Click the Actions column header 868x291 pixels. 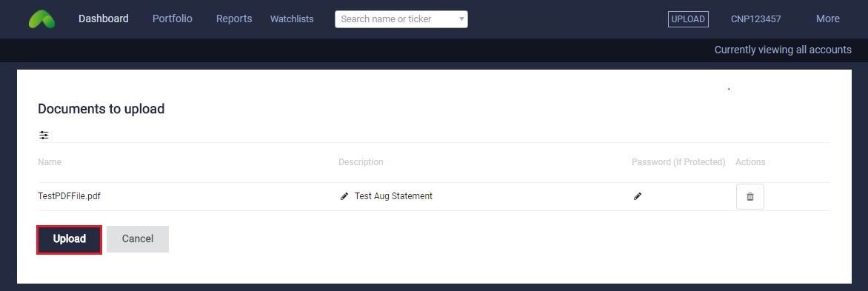[x=750, y=162]
